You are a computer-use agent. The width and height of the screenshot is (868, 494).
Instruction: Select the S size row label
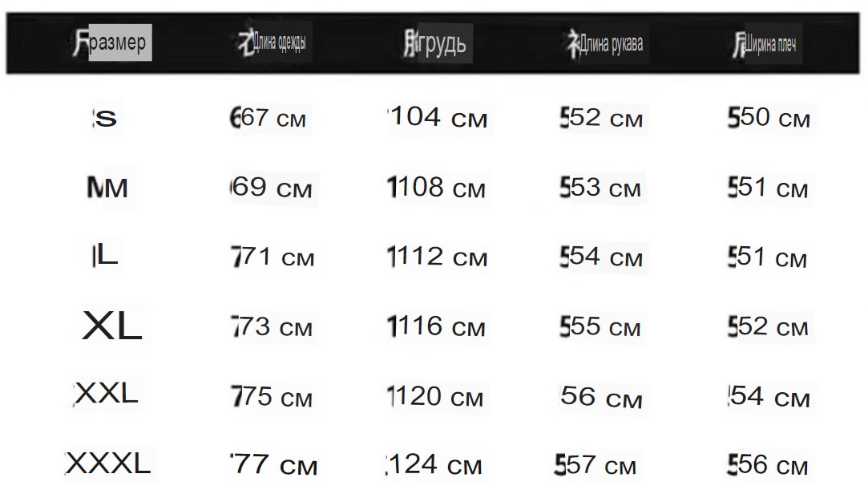(105, 118)
